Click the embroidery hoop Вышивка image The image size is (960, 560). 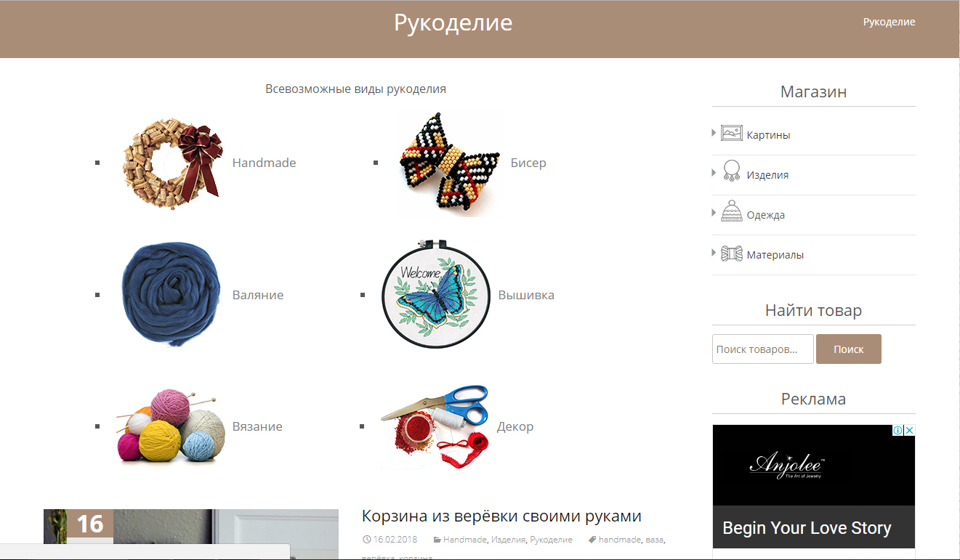[436, 295]
